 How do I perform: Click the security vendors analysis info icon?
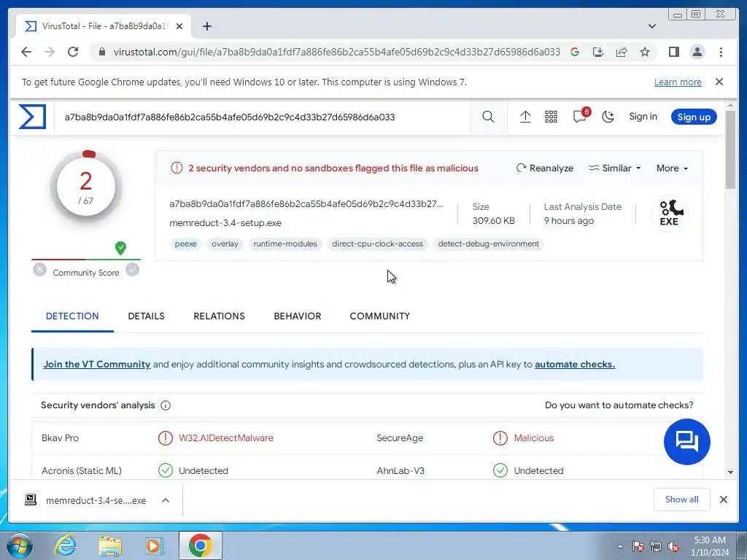point(166,405)
